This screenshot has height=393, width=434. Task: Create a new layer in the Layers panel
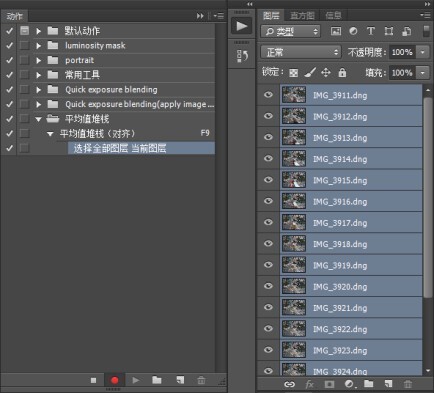point(388,384)
